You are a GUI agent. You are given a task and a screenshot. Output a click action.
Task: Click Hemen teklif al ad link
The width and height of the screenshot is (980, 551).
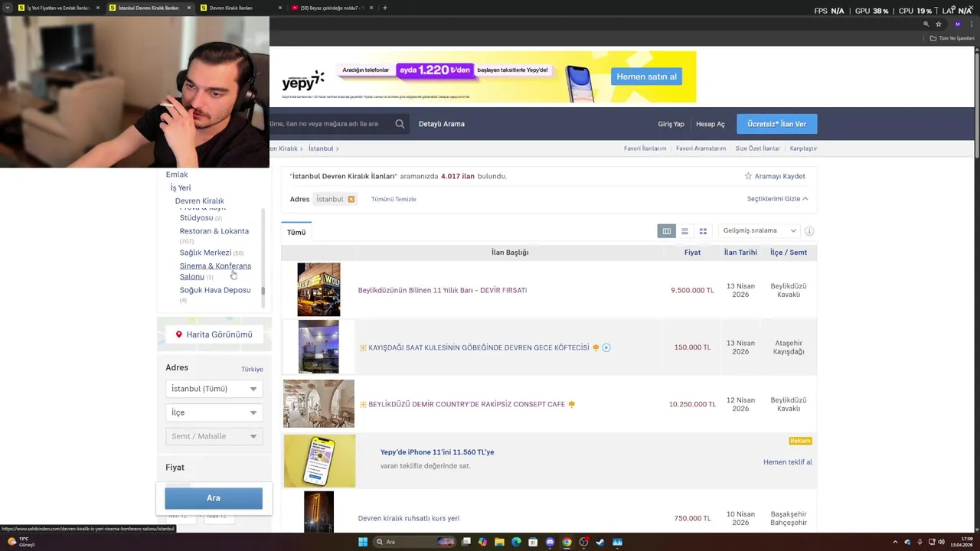point(788,462)
